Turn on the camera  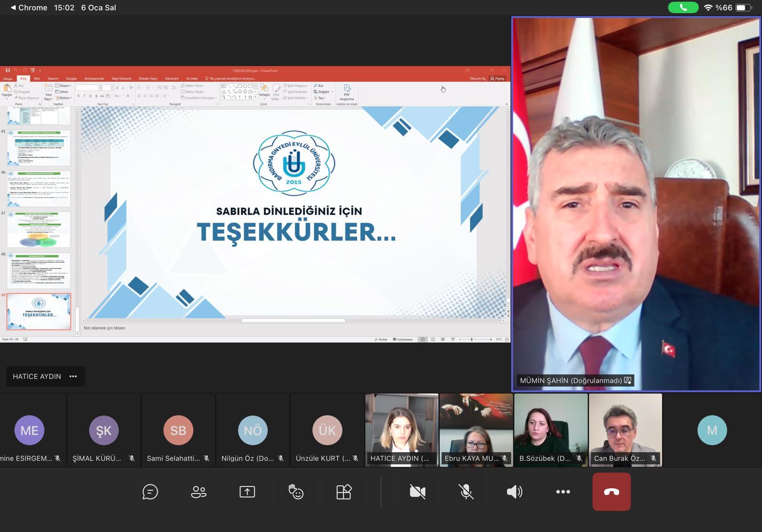point(418,492)
